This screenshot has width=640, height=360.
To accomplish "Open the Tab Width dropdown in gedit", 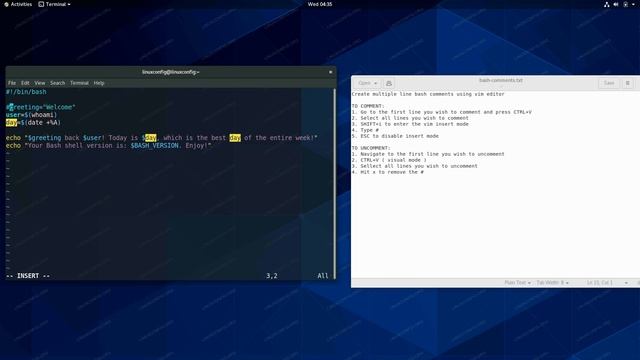I will (x=552, y=282).
